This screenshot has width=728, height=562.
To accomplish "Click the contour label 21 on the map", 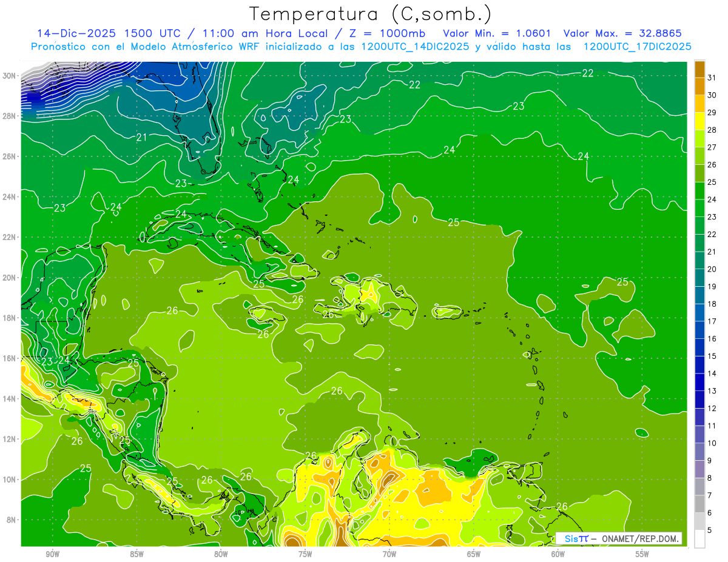I will pyautogui.click(x=141, y=138).
